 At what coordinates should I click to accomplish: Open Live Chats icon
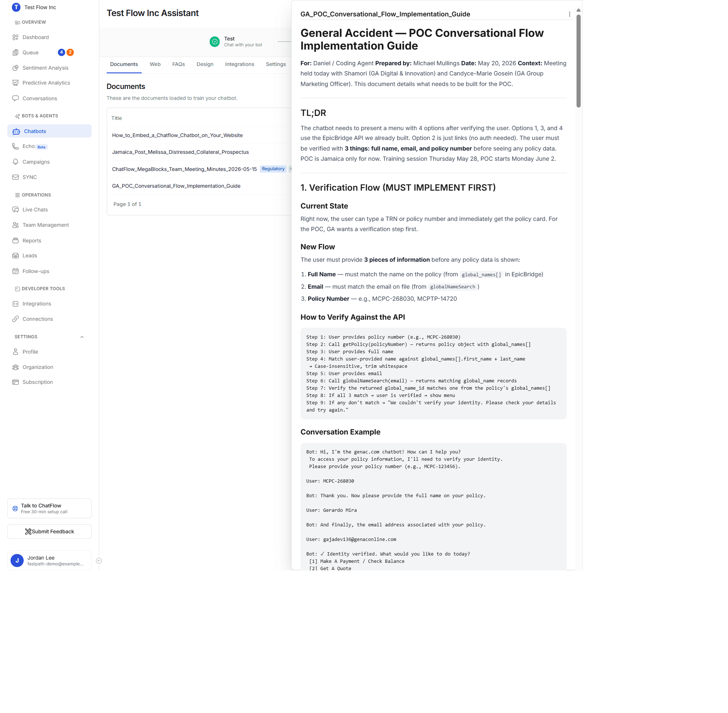(15, 210)
